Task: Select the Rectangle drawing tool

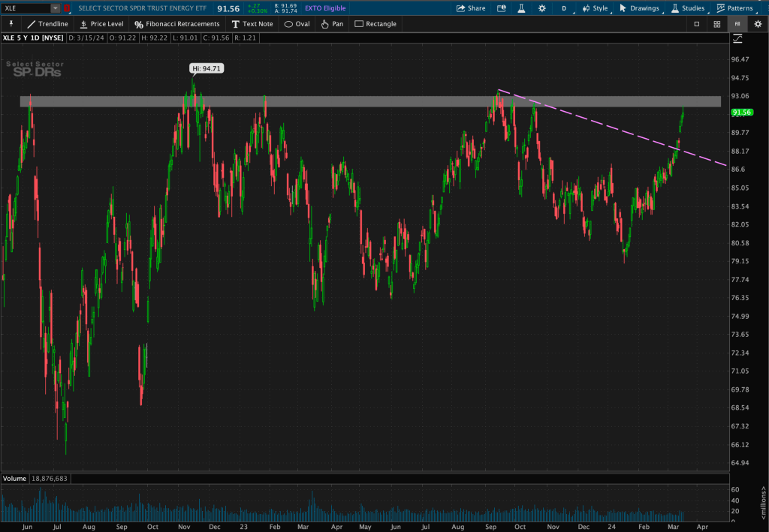Action: click(x=375, y=24)
